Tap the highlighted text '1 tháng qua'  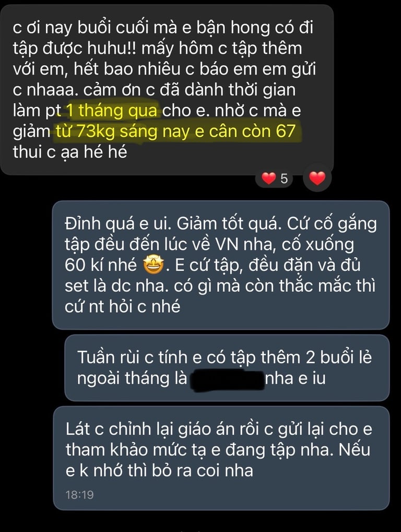112,111
